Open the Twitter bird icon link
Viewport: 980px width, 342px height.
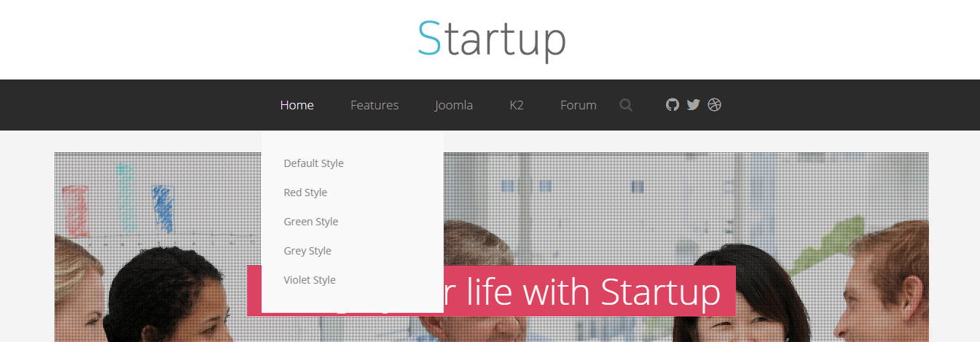[x=693, y=104]
